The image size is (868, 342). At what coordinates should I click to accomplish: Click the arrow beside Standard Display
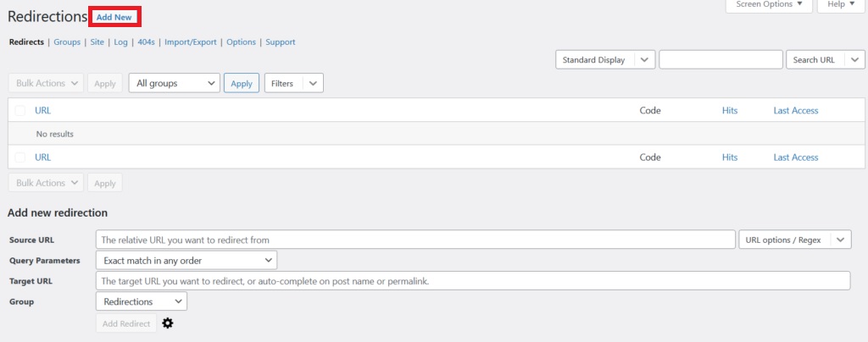pyautogui.click(x=644, y=59)
